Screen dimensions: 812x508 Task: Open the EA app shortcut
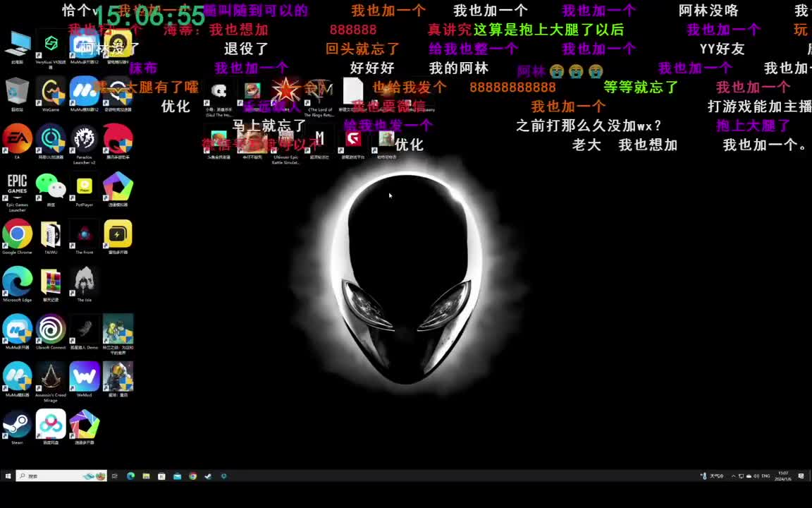tap(17, 141)
